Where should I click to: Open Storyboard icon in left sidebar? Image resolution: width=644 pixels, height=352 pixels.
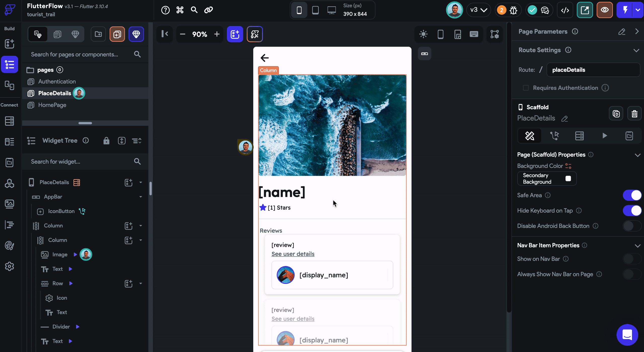coord(9,86)
